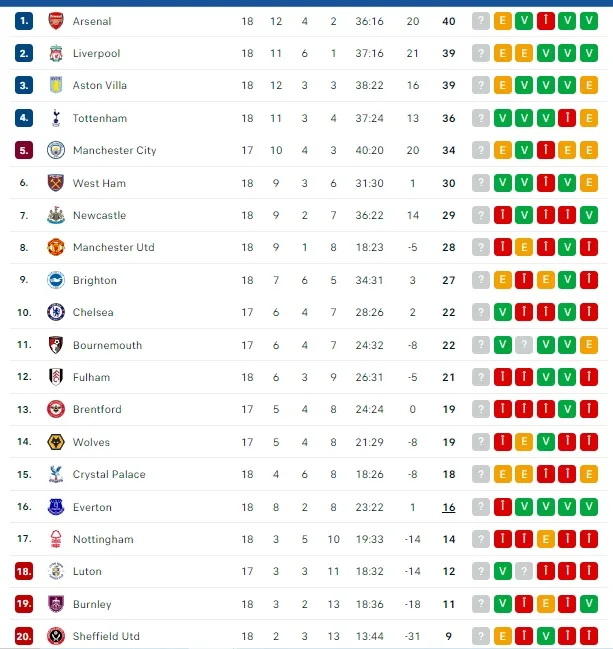The height and width of the screenshot is (649, 613).
Task: Click Everton's underlined 16 points value
Action: (x=449, y=507)
